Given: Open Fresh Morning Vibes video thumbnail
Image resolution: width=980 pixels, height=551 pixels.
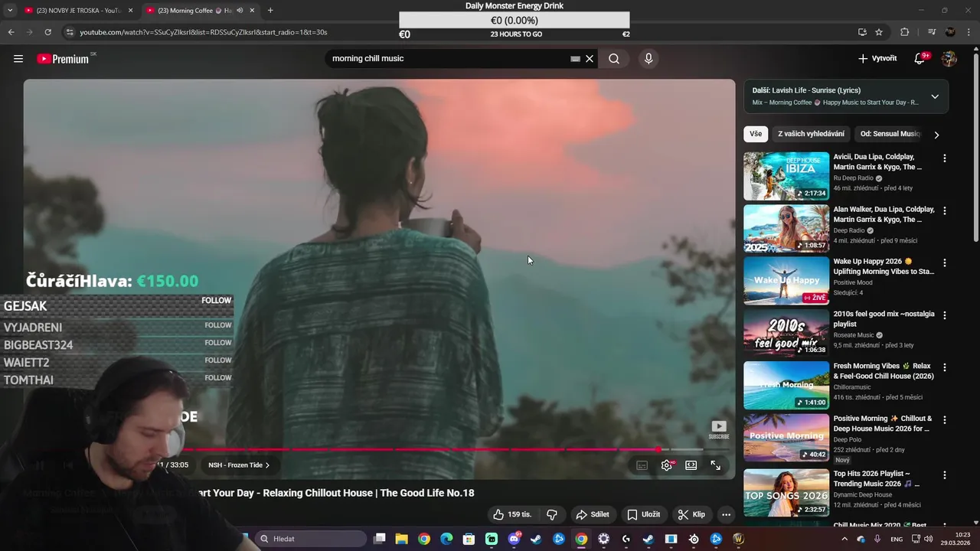Looking at the screenshot, I should coord(786,385).
